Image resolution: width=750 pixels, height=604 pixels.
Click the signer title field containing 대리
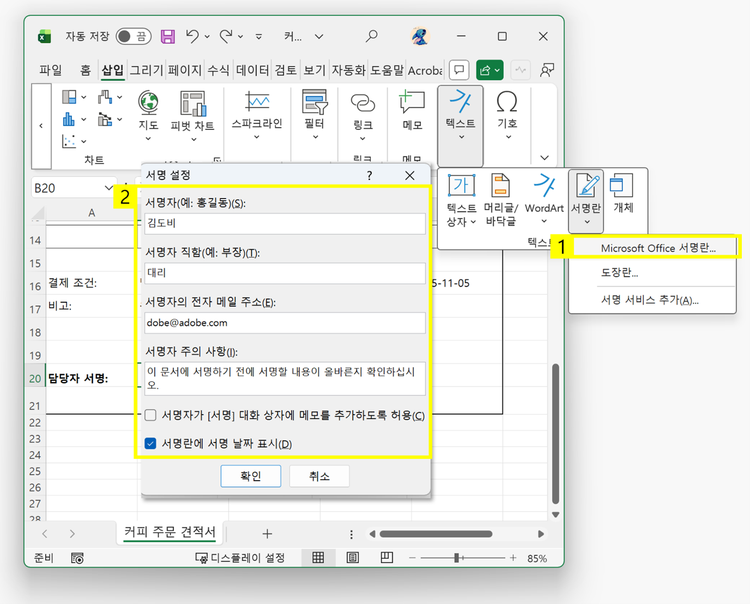coord(285,273)
